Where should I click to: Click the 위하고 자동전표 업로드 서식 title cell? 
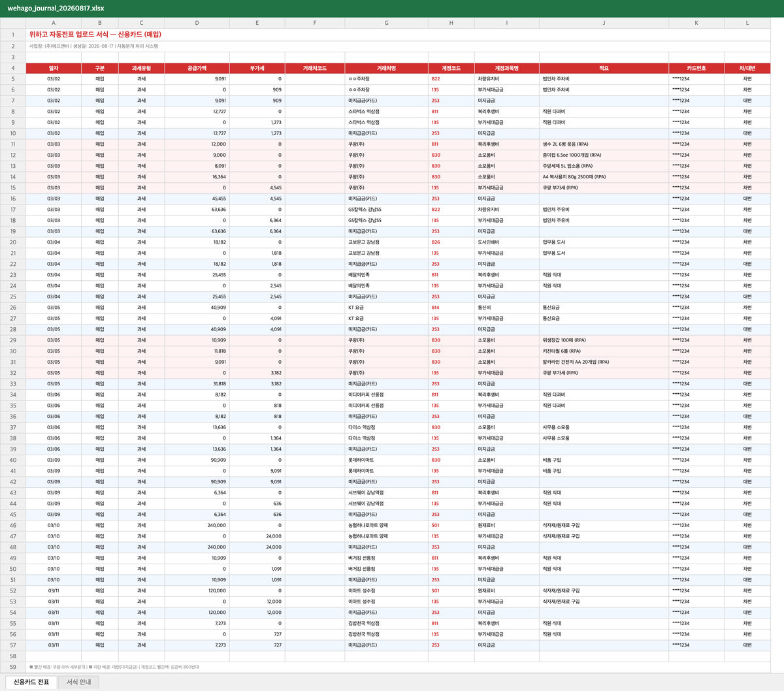[398, 35]
